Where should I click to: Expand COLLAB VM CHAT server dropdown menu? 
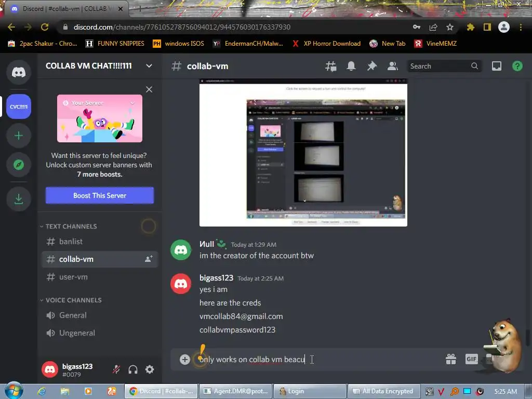(149, 66)
